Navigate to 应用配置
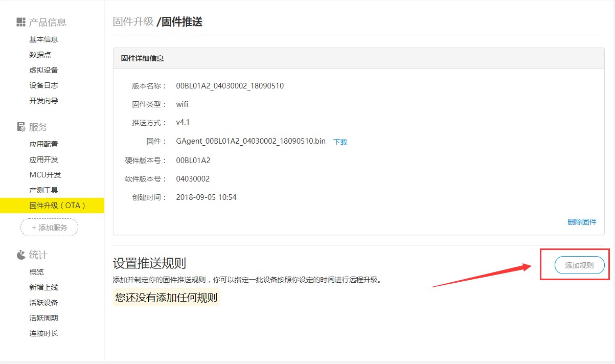Viewport: 615px width, 364px height. pyautogui.click(x=43, y=144)
